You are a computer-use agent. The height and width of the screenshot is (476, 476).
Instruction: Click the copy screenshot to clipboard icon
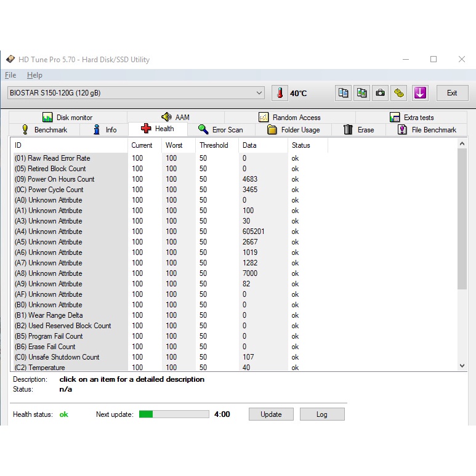(x=362, y=93)
